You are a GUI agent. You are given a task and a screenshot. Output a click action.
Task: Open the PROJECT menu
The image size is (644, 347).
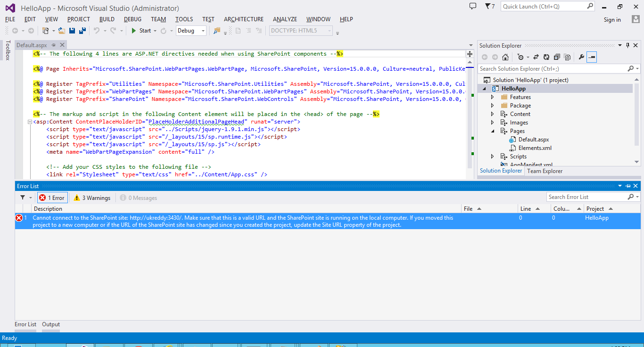pyautogui.click(x=78, y=19)
